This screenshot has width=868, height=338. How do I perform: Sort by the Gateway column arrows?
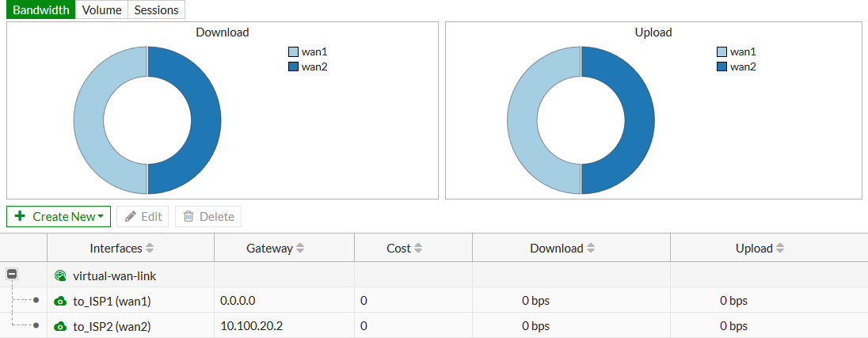point(300,249)
